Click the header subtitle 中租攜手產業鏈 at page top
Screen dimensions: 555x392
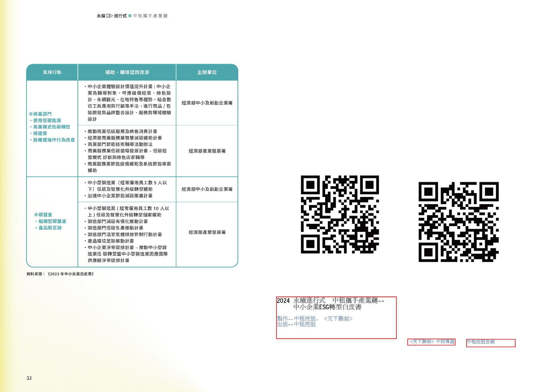coord(151,16)
